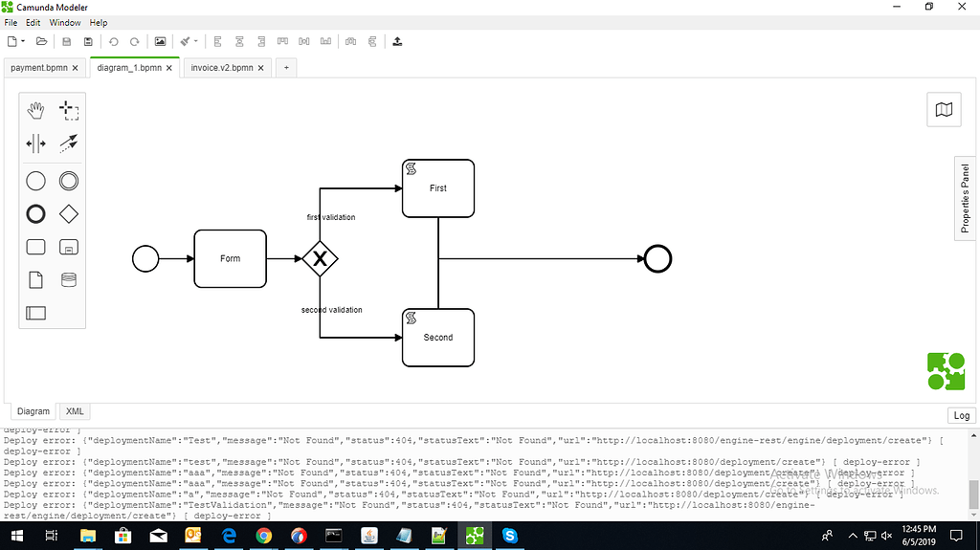Add a data store reference element
980x550 pixels.
pyautogui.click(x=69, y=279)
